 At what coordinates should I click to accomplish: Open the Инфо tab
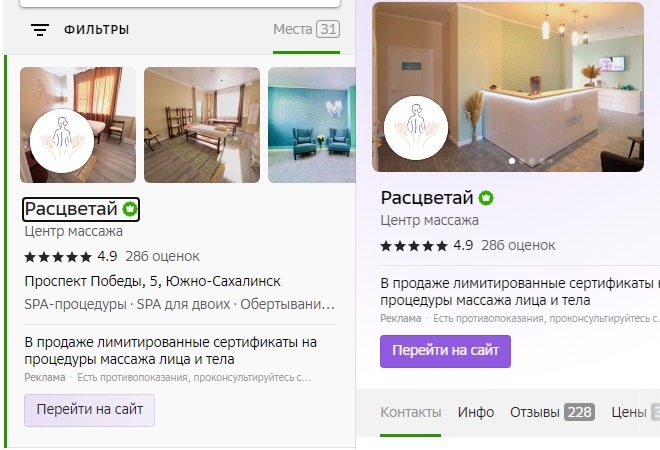[x=476, y=413]
